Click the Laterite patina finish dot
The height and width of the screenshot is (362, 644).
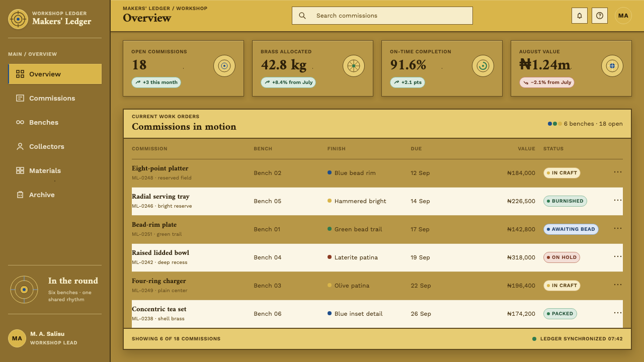click(330, 257)
